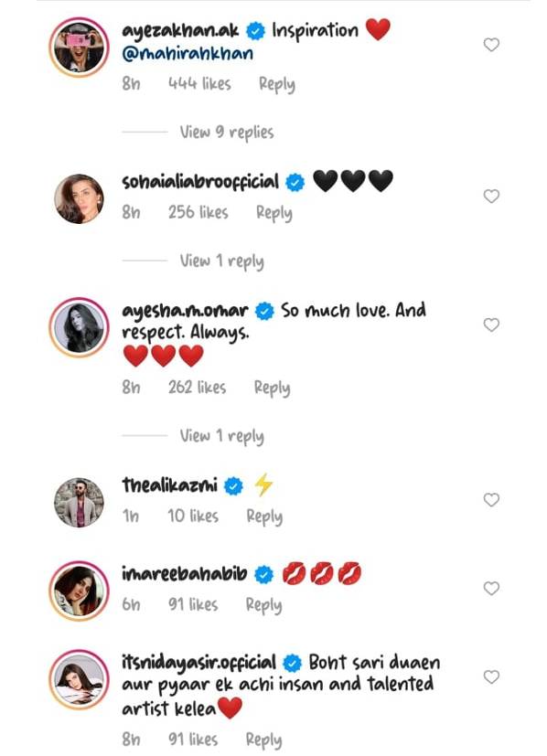Image resolution: width=547 pixels, height=756 pixels.
Task: Like ayezakhan.ak's Inspiration comment with heart
Action: tap(491, 45)
